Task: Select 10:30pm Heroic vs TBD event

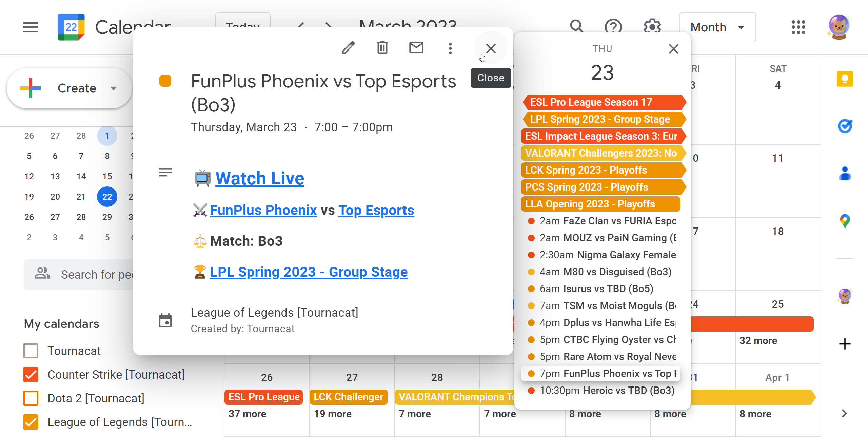Action: [x=601, y=390]
